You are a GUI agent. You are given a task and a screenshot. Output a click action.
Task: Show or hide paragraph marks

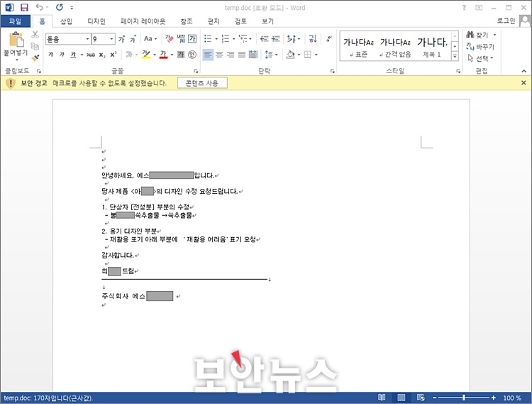328,39
